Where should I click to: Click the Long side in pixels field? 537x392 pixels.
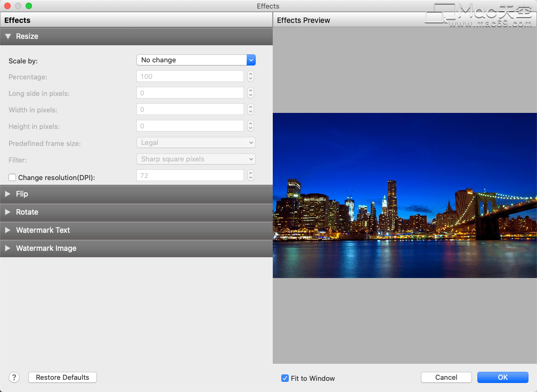pyautogui.click(x=190, y=93)
